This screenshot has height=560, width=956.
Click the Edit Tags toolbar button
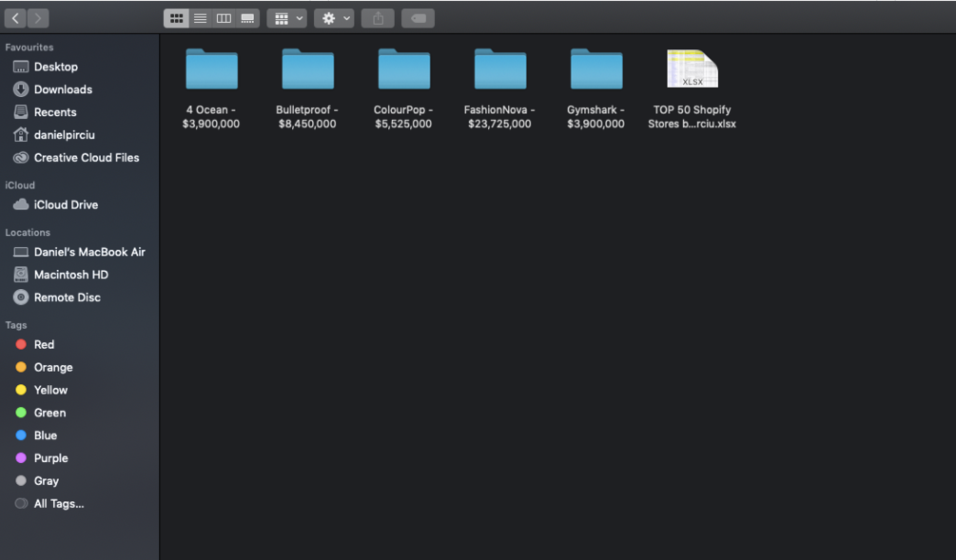click(x=418, y=18)
